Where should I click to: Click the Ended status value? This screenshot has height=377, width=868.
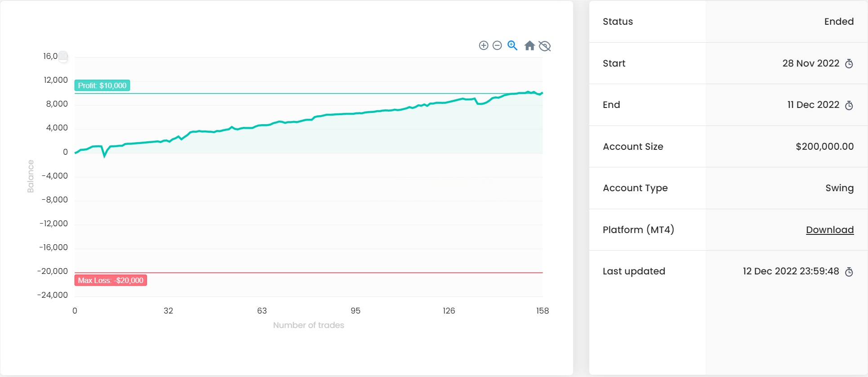point(838,22)
